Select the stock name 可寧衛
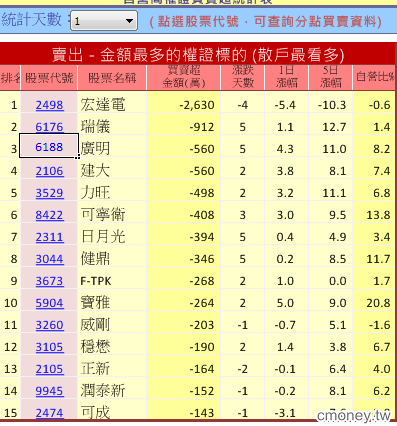This screenshot has width=397, height=426. coord(103,215)
